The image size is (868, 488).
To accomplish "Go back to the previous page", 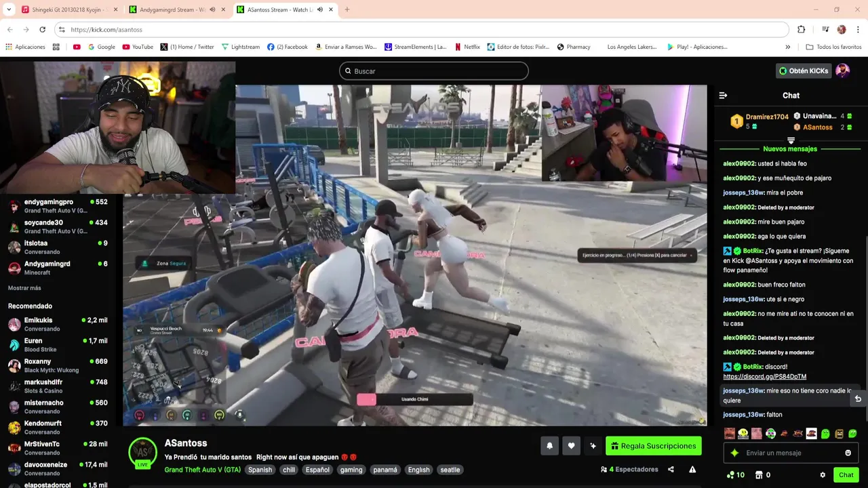I will 10,30.
